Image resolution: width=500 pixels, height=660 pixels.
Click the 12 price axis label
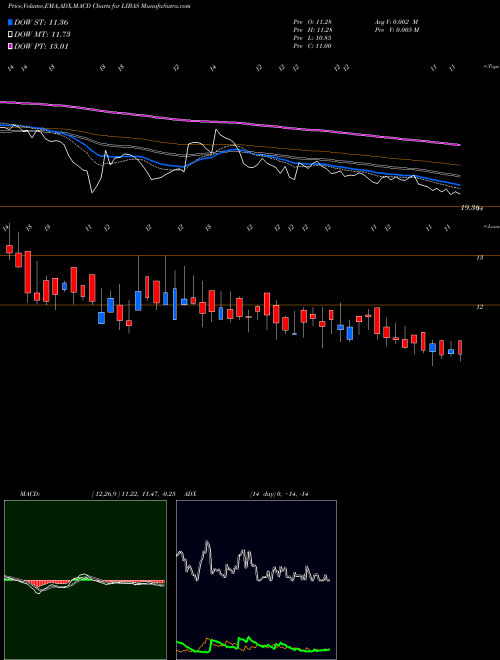tap(479, 307)
